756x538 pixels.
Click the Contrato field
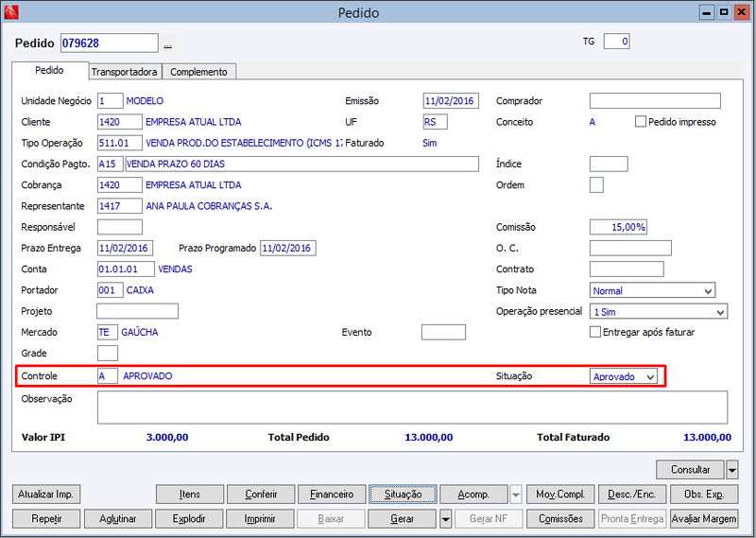coord(627,269)
